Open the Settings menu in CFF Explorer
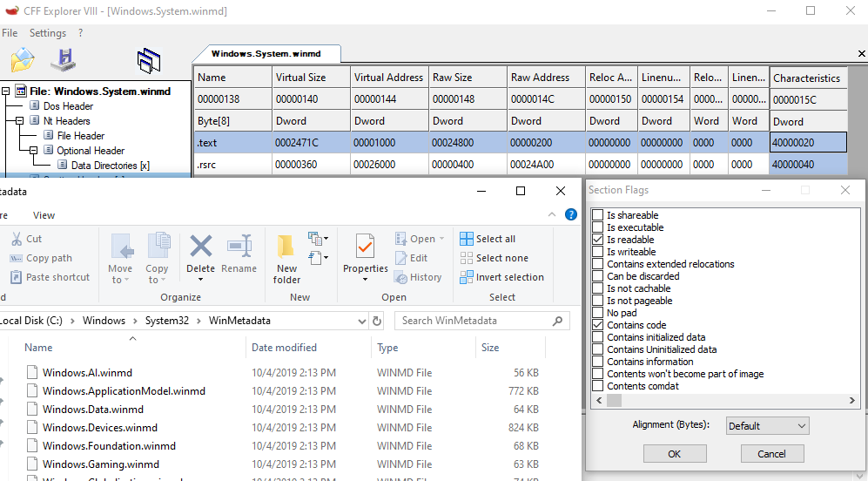Viewport: 868px width, 481px height. pos(48,33)
